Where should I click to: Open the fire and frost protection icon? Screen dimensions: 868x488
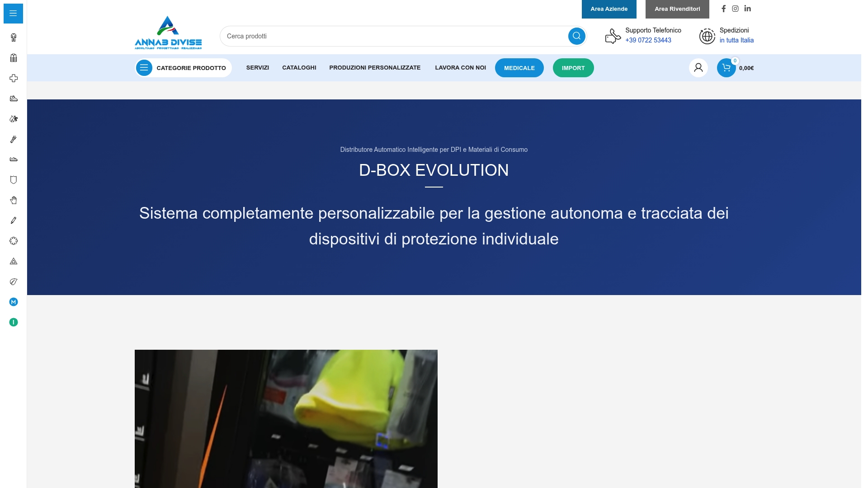coord(14,119)
